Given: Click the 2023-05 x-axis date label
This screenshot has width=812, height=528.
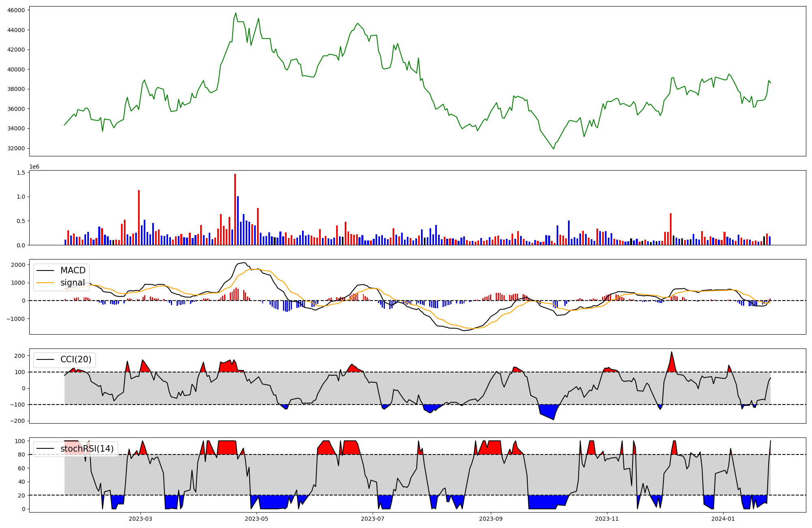Looking at the screenshot, I should [257, 519].
